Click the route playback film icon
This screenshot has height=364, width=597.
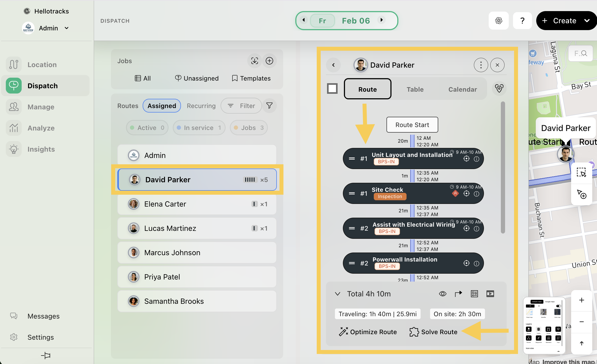[x=490, y=294]
